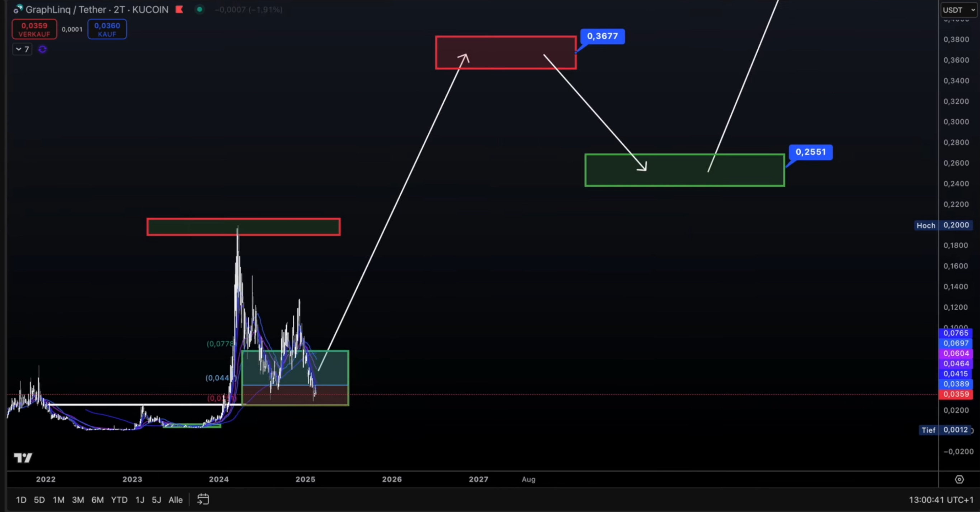The width and height of the screenshot is (980, 512).
Task: Select the YTD time range
Action: 119,500
